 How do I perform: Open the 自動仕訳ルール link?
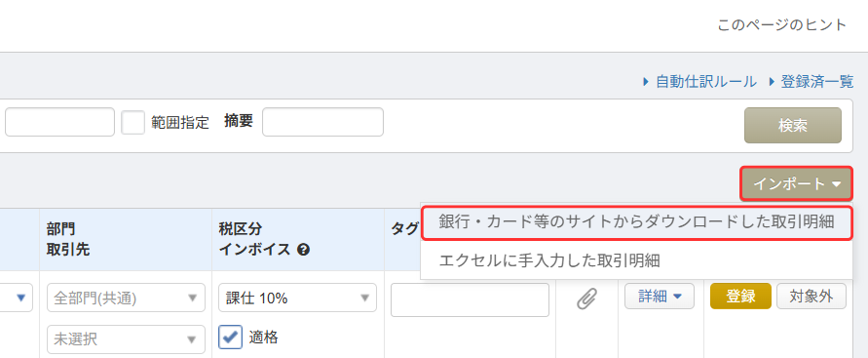click(x=706, y=82)
